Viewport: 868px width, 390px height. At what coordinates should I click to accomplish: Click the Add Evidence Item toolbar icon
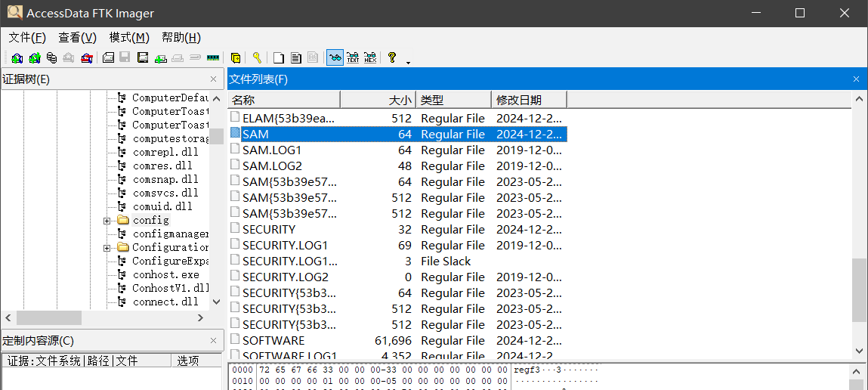tap(17, 57)
